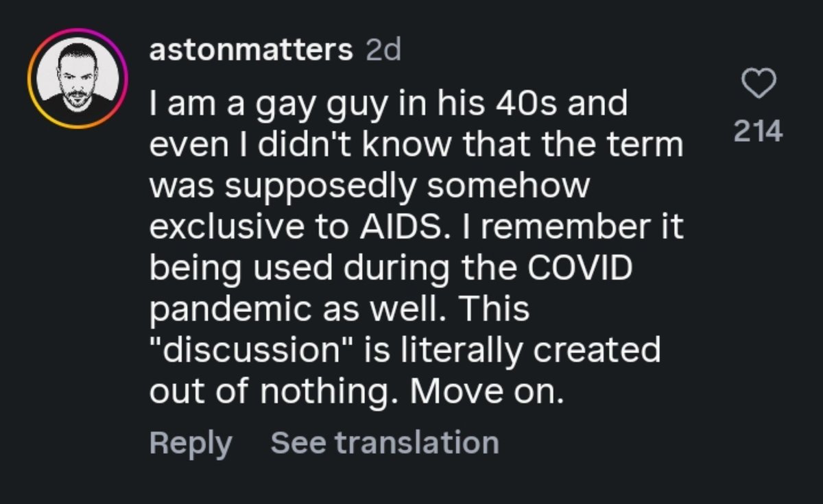Reply to astonmatters' comment

pyautogui.click(x=191, y=442)
